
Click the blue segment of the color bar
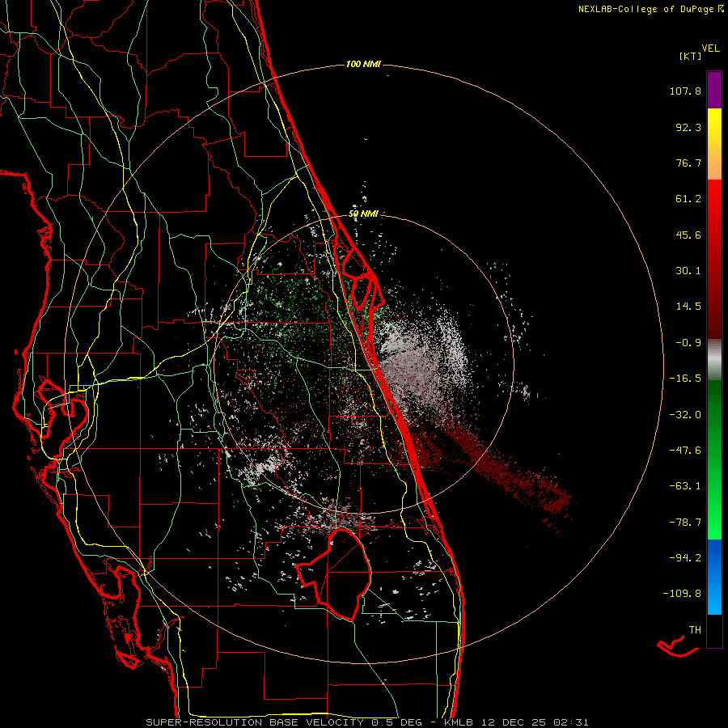[x=714, y=577]
